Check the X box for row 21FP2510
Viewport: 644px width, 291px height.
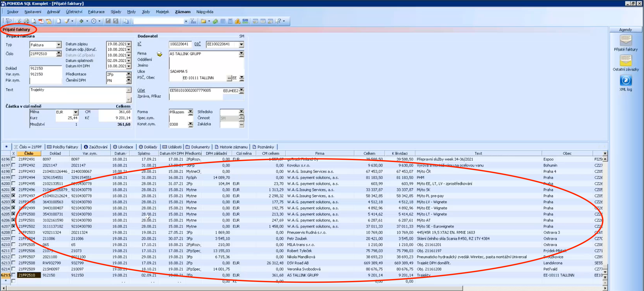point(13,275)
